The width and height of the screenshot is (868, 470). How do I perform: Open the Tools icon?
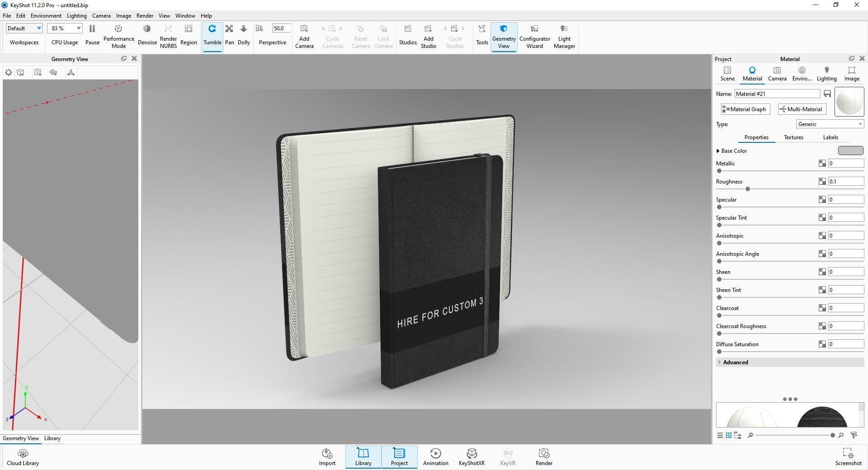(482, 35)
